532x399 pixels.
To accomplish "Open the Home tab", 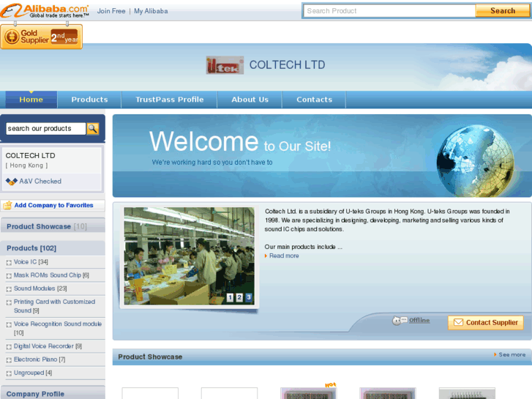I will click(31, 100).
